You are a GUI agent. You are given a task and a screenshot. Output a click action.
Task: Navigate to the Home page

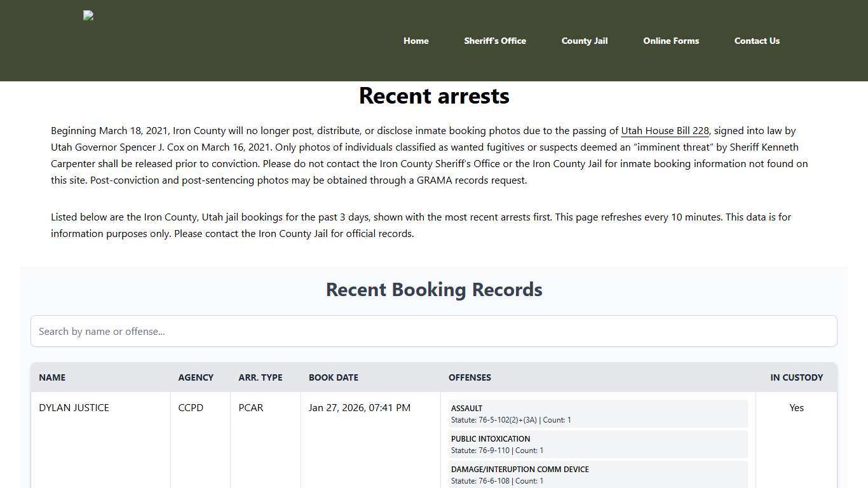pyautogui.click(x=416, y=41)
